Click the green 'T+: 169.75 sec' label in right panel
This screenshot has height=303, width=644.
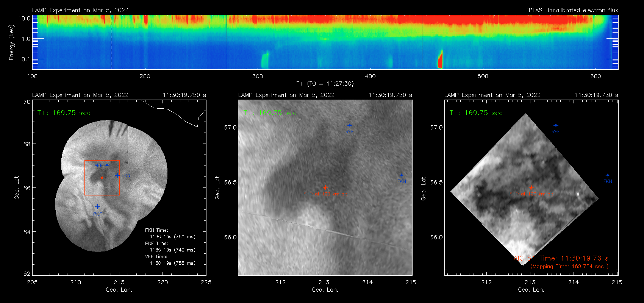point(476,113)
